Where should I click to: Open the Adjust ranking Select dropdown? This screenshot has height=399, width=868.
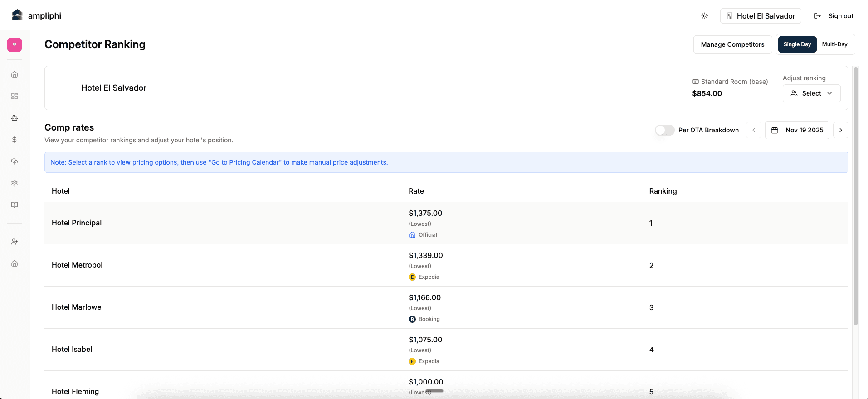tap(811, 93)
